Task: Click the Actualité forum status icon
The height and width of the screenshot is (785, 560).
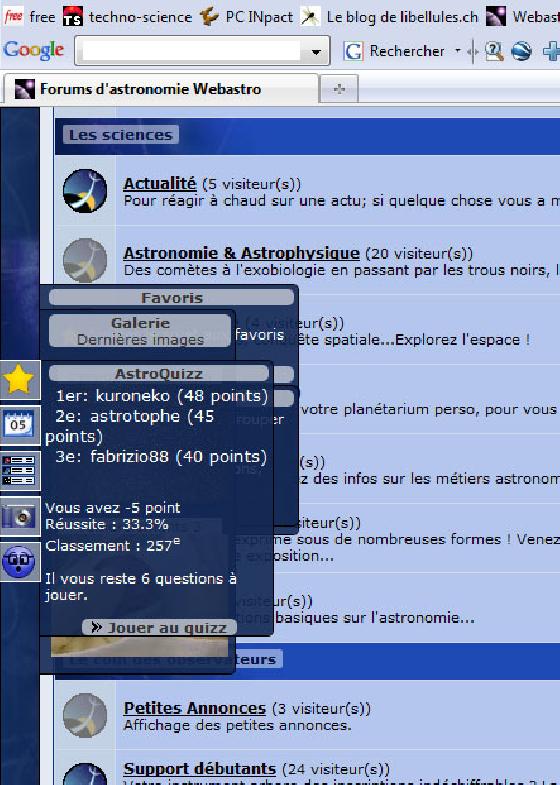Action: 85,191
